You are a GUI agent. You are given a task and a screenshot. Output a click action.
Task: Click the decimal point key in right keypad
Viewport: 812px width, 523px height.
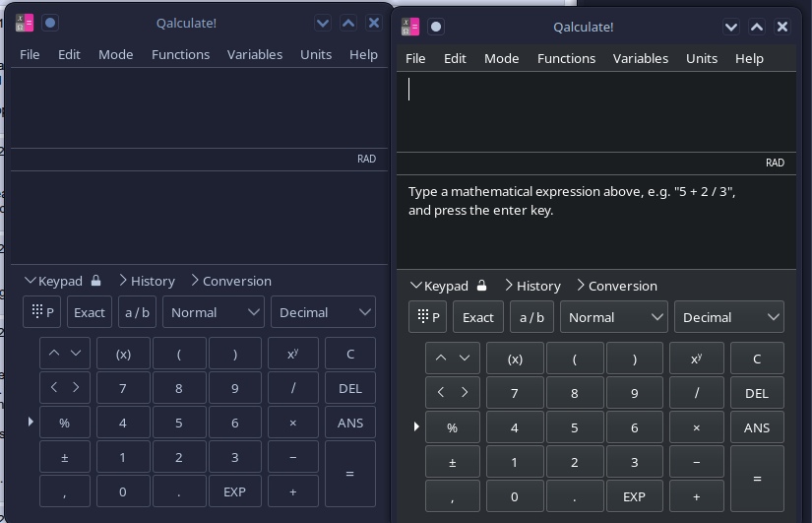point(574,496)
